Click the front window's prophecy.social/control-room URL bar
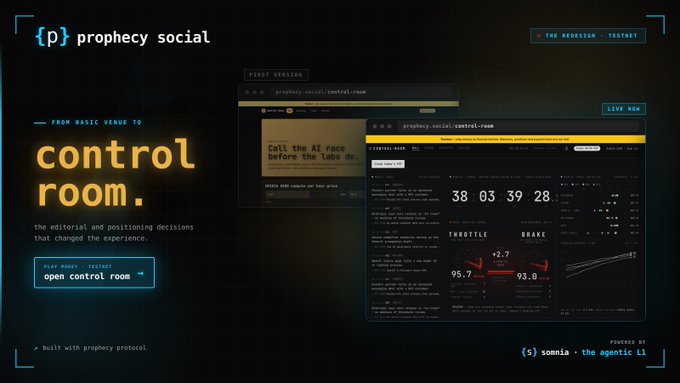Screen dimensions: 680x383 click(x=518, y=126)
